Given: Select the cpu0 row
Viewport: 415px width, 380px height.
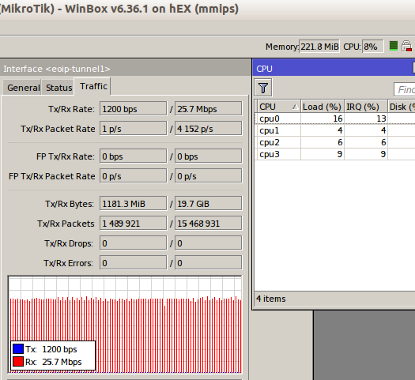Looking at the screenshot, I should click(335, 119).
